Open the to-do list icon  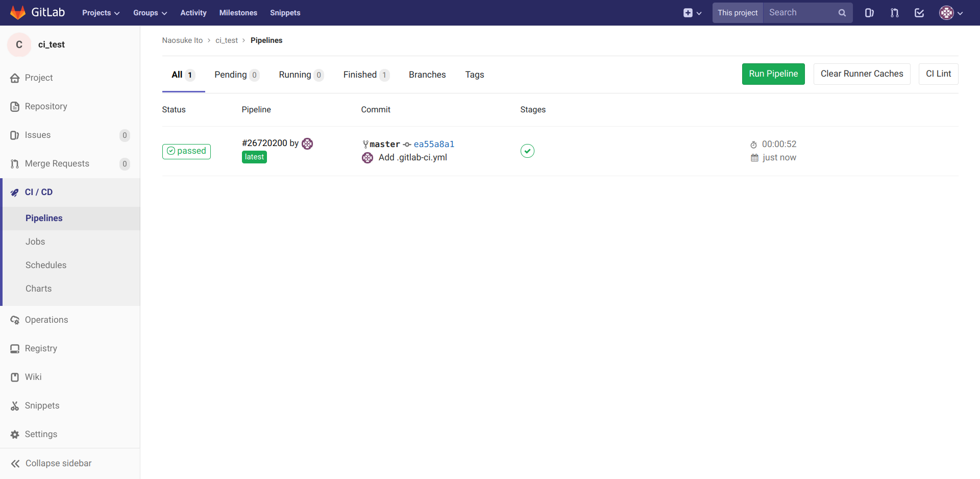(919, 13)
